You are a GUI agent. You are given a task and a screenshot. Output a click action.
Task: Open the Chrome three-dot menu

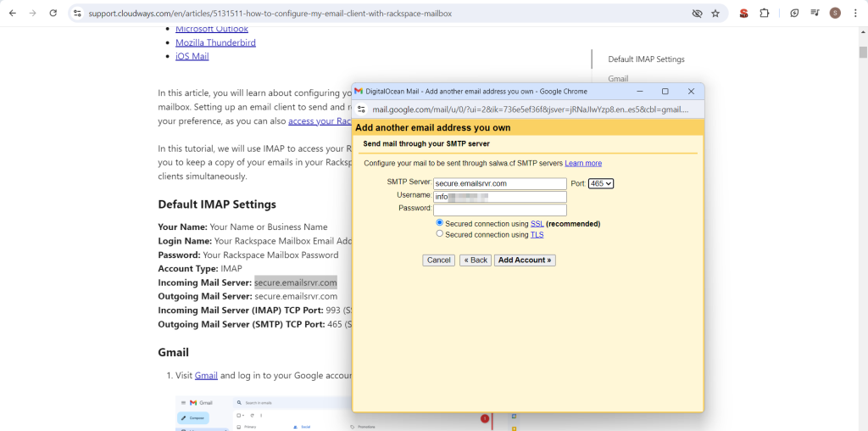pos(855,14)
